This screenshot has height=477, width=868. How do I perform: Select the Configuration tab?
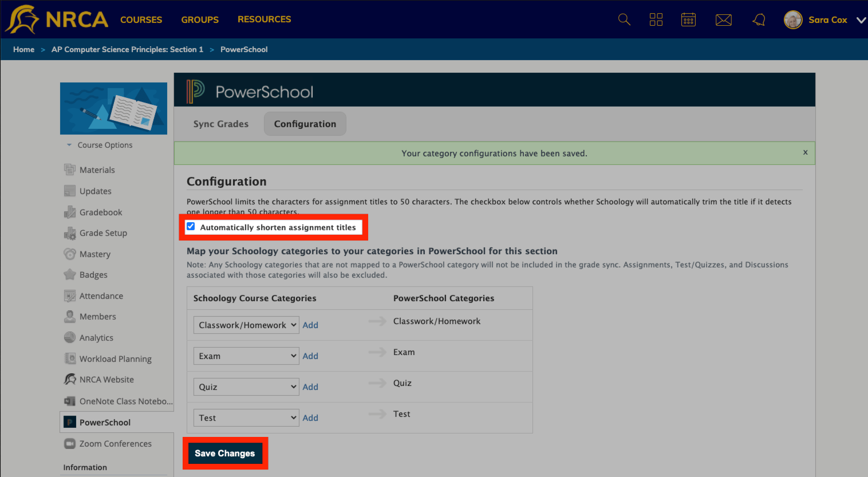tap(305, 124)
